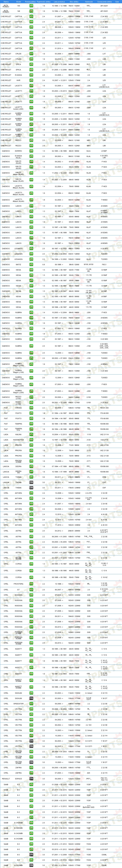Image resolution: width=122 pixels, height=868 pixels.
Task: Click engine code VAZ-2130 cell
Action: (104, 440)
